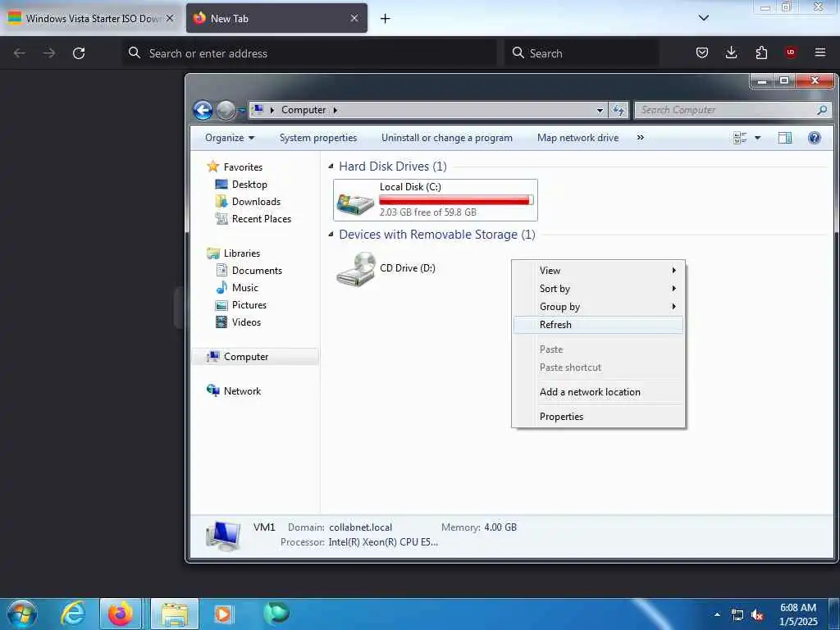Select the Local Disk (C:) drive icon
This screenshot has height=630, width=840.
pyautogui.click(x=355, y=204)
